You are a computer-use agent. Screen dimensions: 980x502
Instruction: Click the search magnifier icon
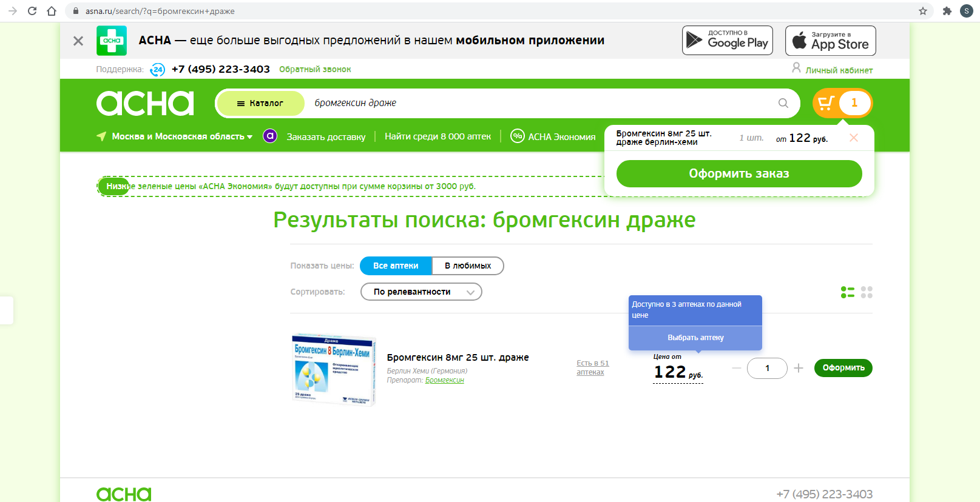pyautogui.click(x=783, y=103)
